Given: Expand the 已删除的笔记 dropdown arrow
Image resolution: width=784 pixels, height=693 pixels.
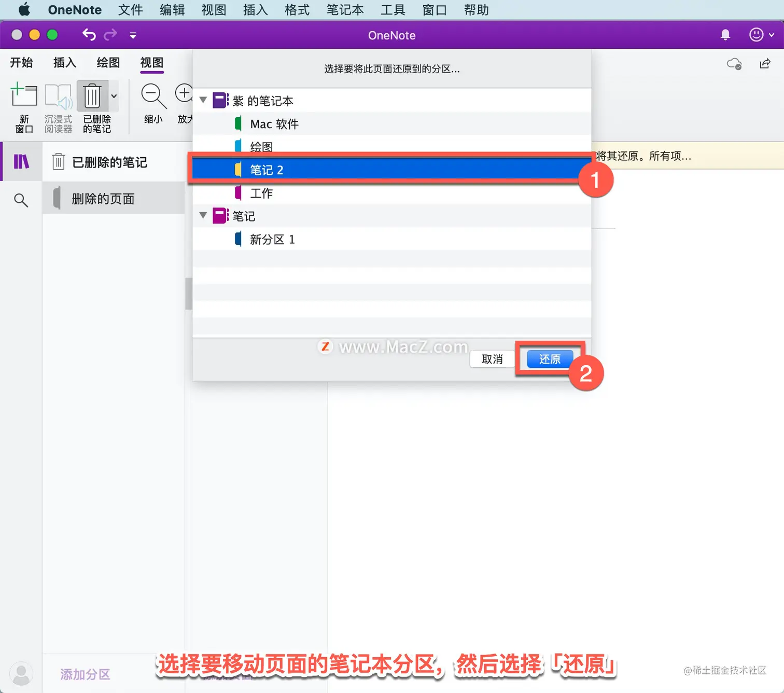Looking at the screenshot, I should point(114,96).
